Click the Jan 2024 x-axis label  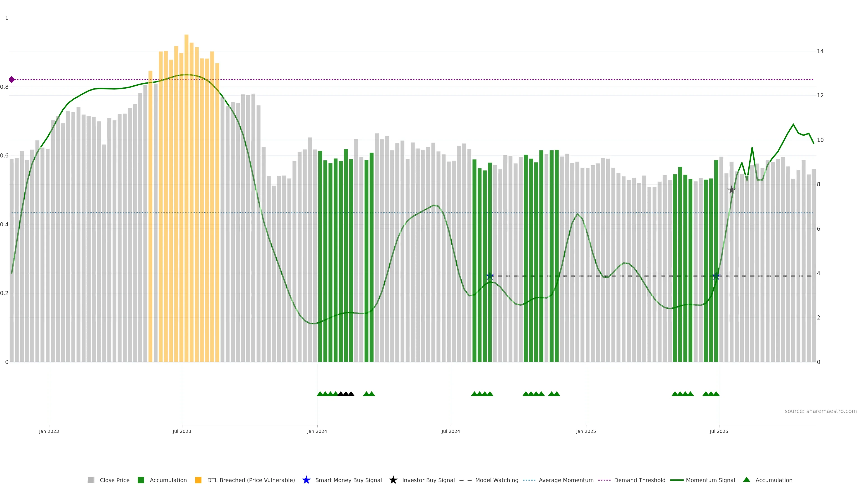click(x=317, y=431)
